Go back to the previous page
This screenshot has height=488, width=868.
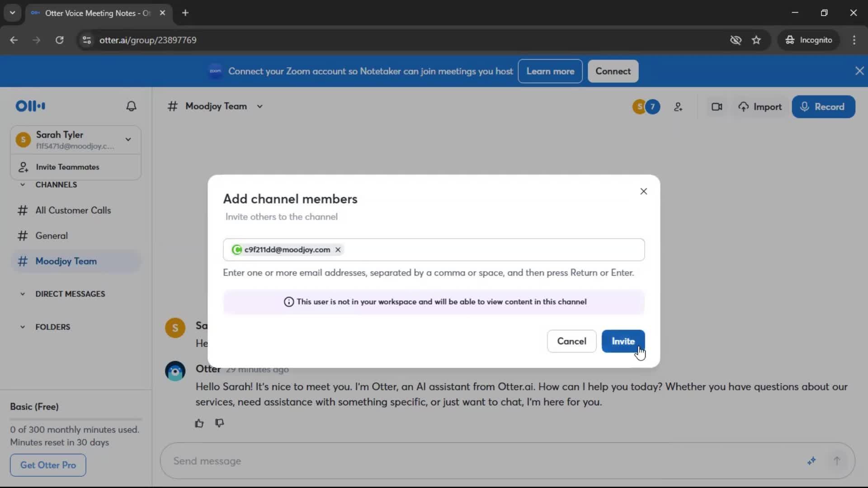[x=14, y=40]
